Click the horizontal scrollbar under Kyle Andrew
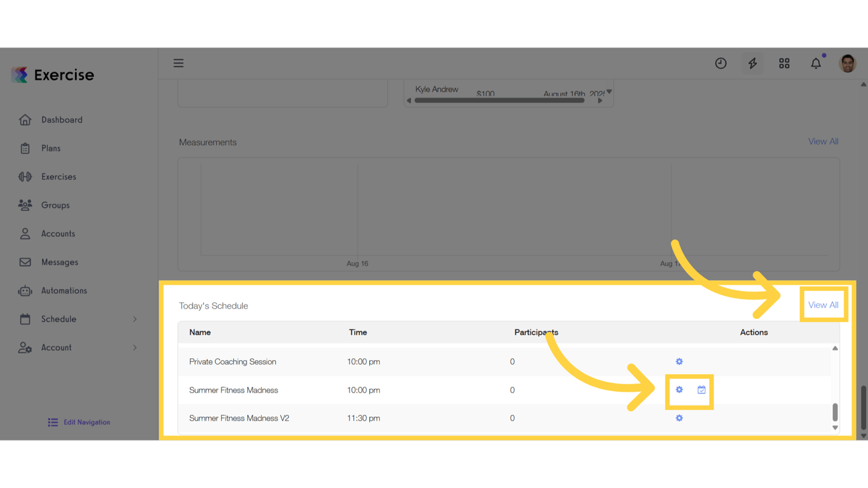Image resolution: width=868 pixels, height=488 pixels. [x=499, y=100]
